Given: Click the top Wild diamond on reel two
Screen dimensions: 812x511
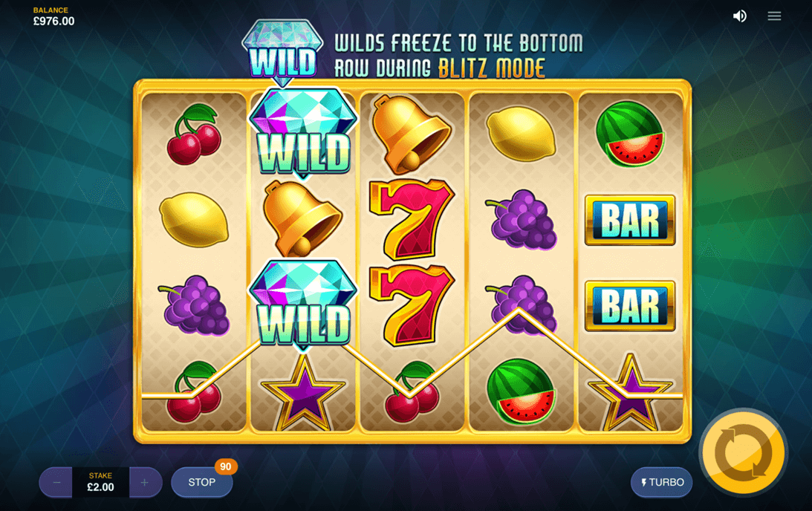Looking at the screenshot, I should (x=303, y=132).
